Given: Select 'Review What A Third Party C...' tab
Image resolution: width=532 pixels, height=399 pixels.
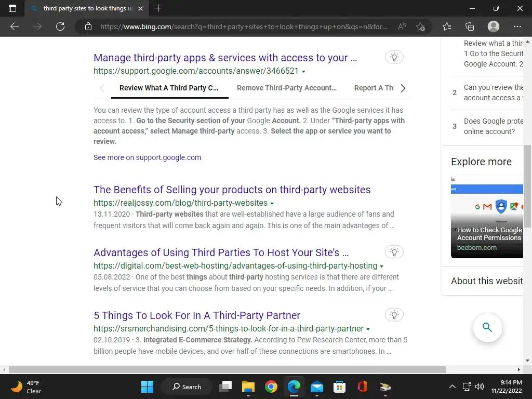Looking at the screenshot, I should [x=169, y=88].
